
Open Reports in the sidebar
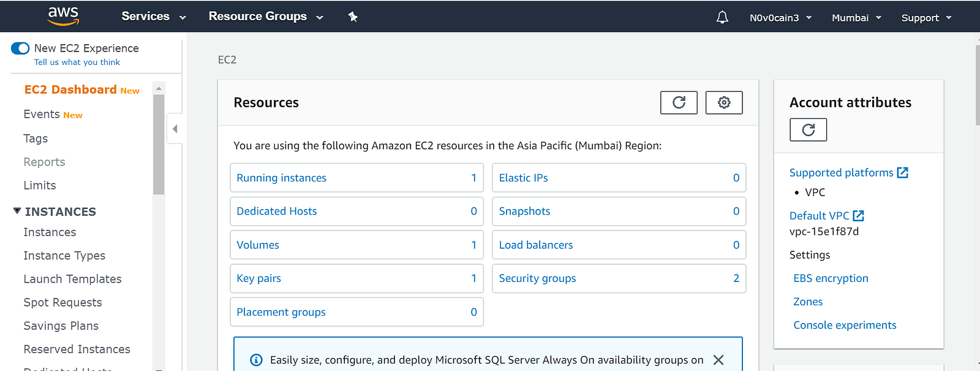click(44, 162)
